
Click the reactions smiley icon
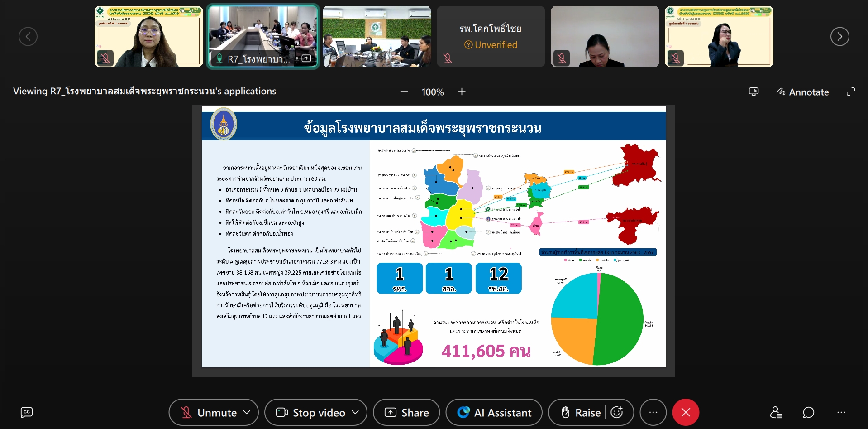(617, 412)
